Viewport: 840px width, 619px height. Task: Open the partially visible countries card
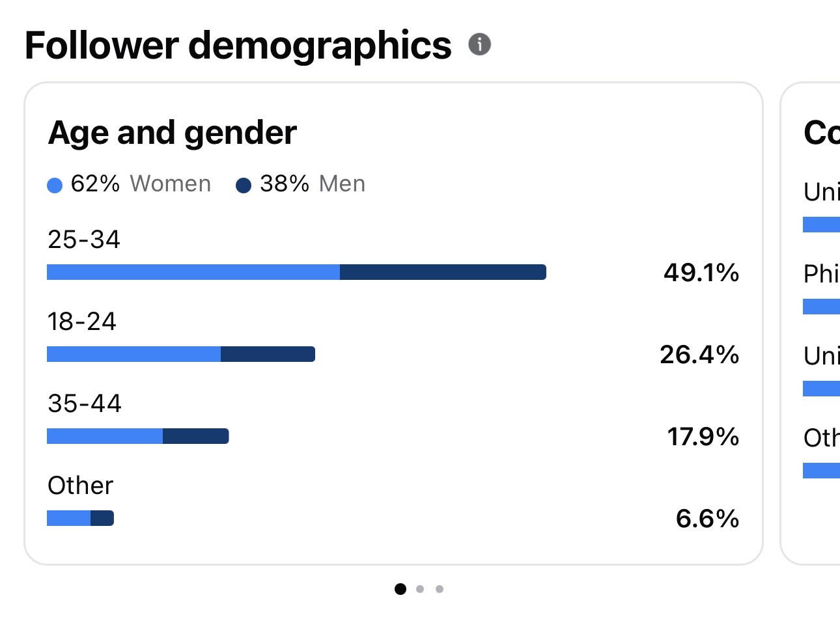point(810,323)
